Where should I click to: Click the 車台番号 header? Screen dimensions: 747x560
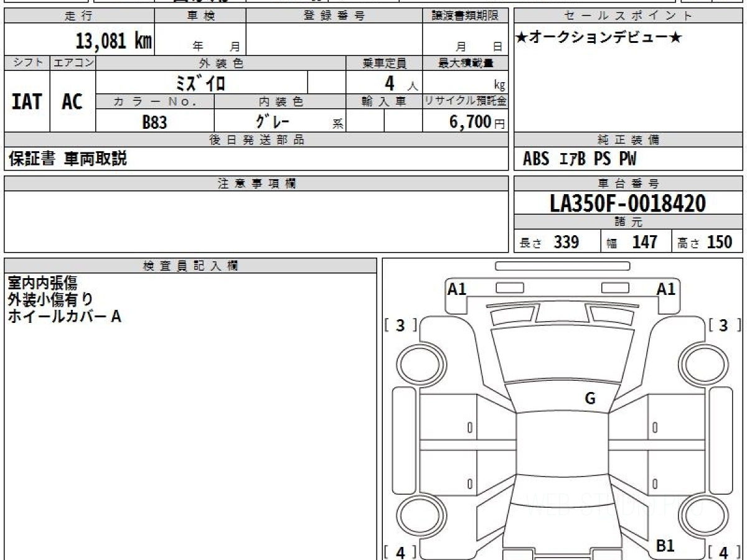tap(628, 184)
